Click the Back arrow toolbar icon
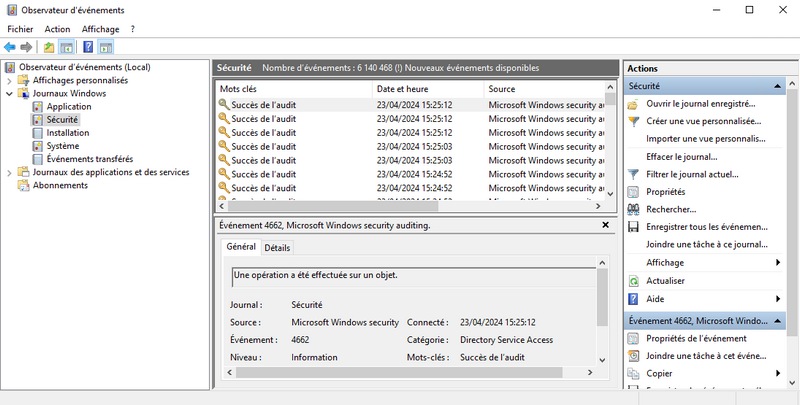 pos(10,47)
